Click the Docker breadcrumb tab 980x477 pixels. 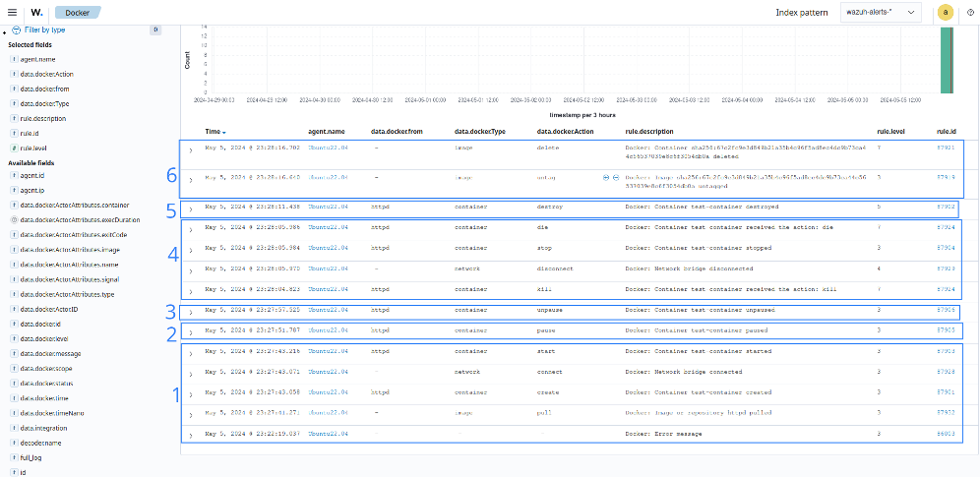[x=77, y=12]
